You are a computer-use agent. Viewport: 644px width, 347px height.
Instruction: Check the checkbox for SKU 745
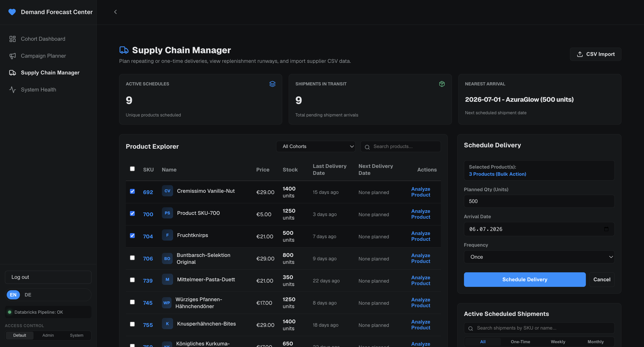coord(132,302)
